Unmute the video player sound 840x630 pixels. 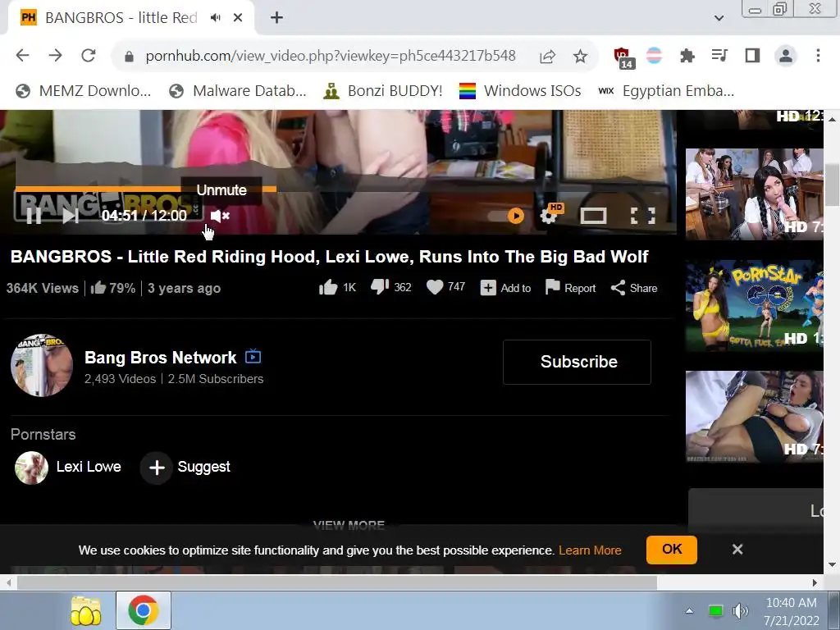220,216
